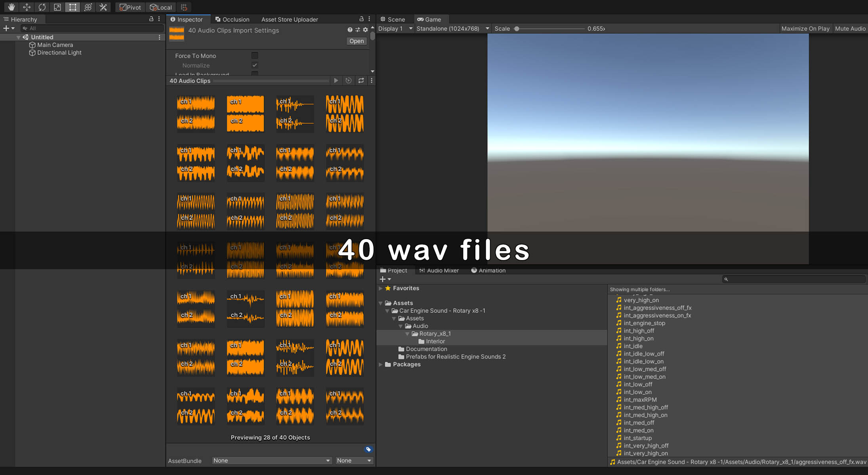
Task: Toggle loop in audio clips preview
Action: click(361, 80)
